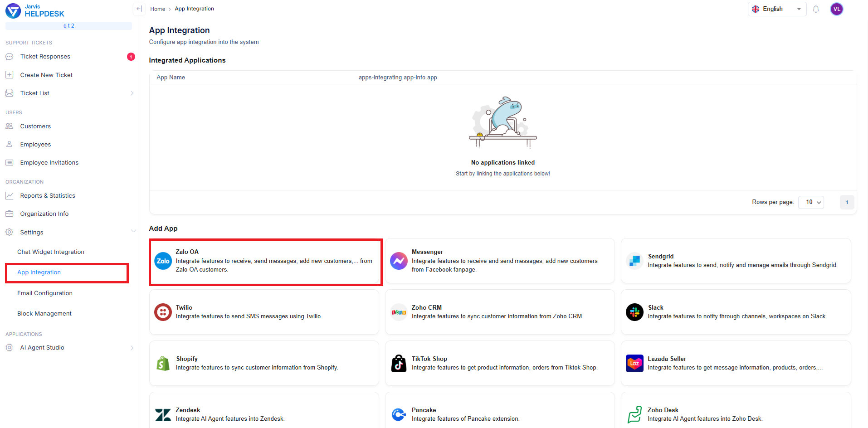This screenshot has height=428, width=868.
Task: Click the Zendesk logo icon
Action: click(x=163, y=414)
